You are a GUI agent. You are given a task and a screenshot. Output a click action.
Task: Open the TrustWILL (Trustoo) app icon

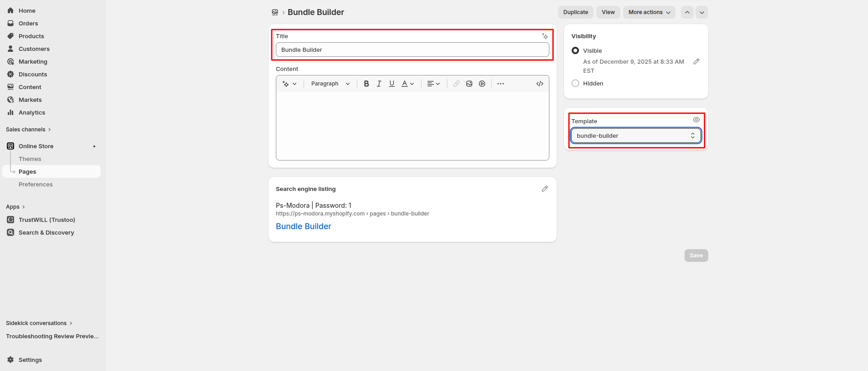pyautogui.click(x=10, y=220)
